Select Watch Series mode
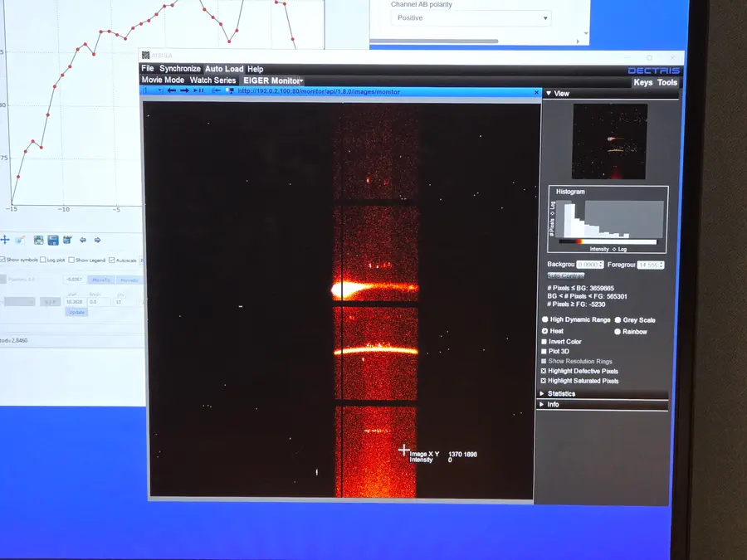 pyautogui.click(x=212, y=80)
